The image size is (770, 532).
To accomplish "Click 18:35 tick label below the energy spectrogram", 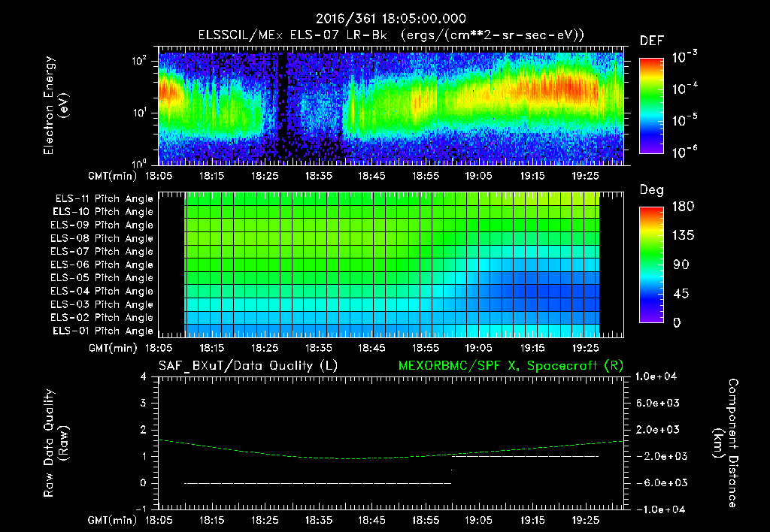I will [x=319, y=176].
